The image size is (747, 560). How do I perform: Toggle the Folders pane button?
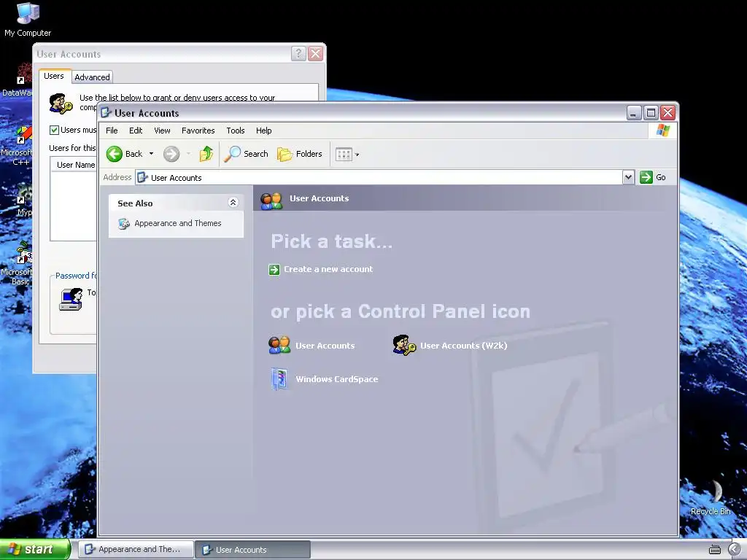pos(300,154)
